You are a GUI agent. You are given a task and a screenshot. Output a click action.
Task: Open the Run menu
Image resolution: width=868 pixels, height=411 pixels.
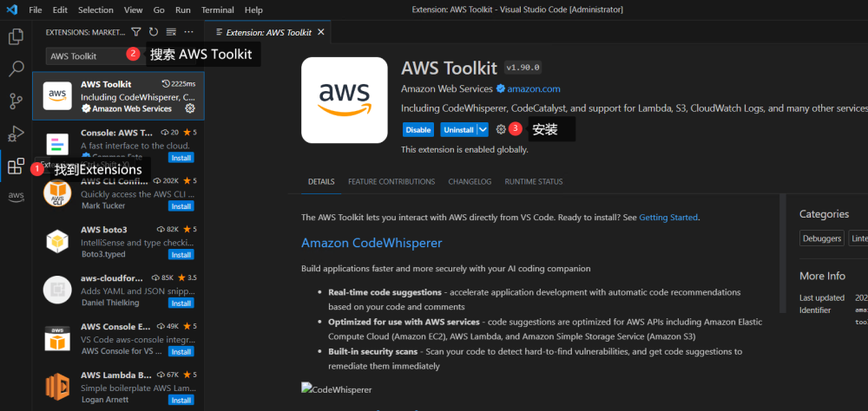click(183, 10)
